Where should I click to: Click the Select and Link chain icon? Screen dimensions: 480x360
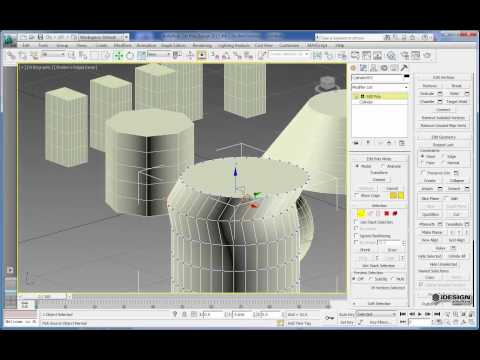click(x=11, y=55)
